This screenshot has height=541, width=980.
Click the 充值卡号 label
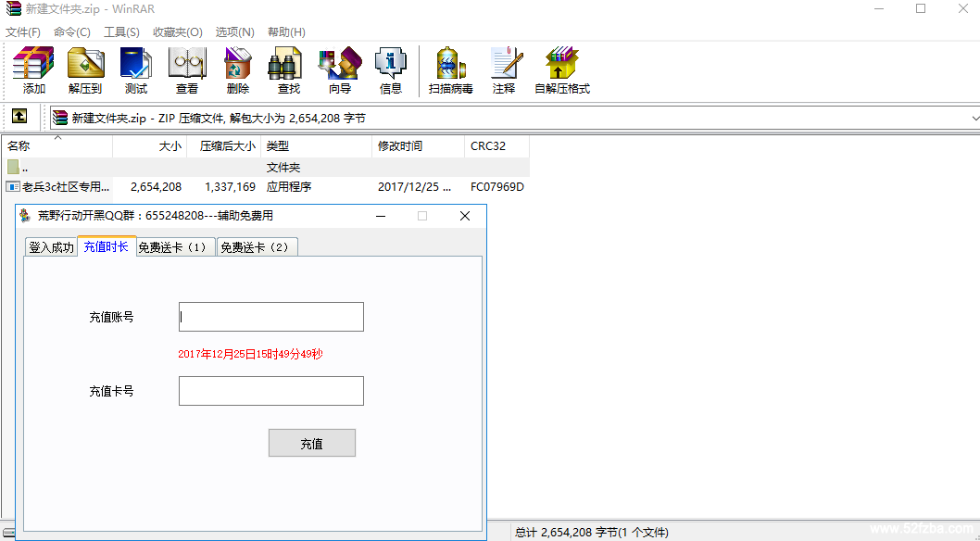[111, 392]
